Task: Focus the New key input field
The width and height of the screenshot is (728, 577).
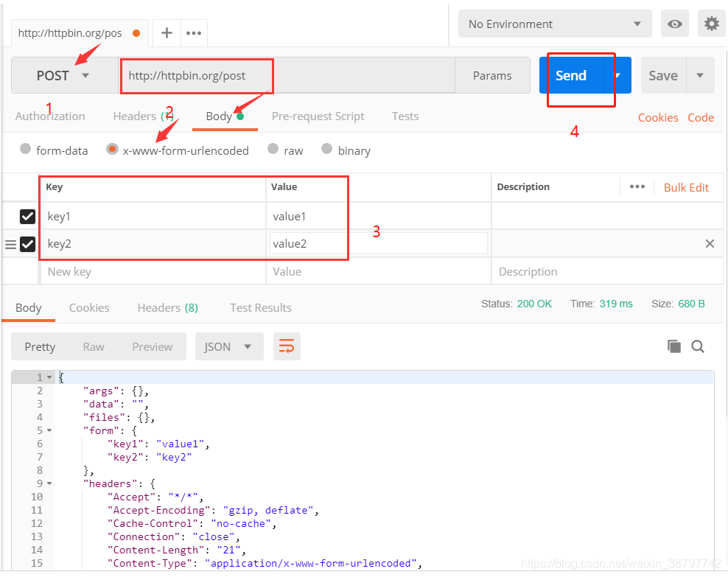Action: 153,272
